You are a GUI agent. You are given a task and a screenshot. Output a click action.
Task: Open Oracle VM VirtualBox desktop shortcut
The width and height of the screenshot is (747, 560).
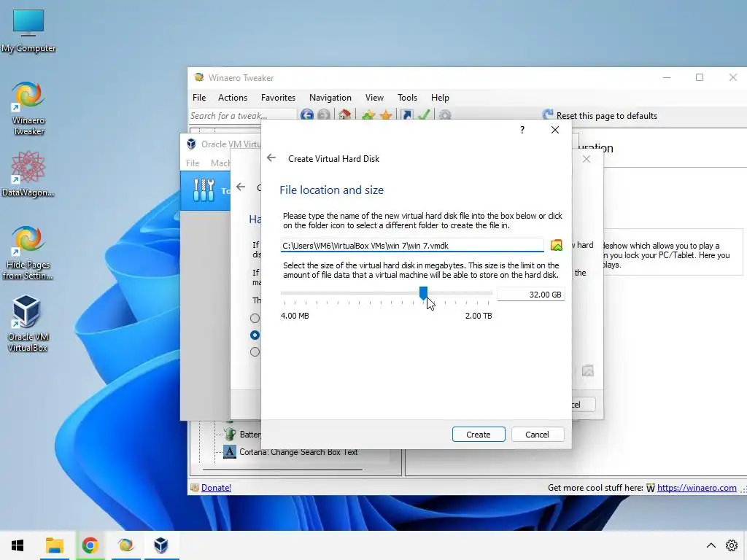pos(28,324)
